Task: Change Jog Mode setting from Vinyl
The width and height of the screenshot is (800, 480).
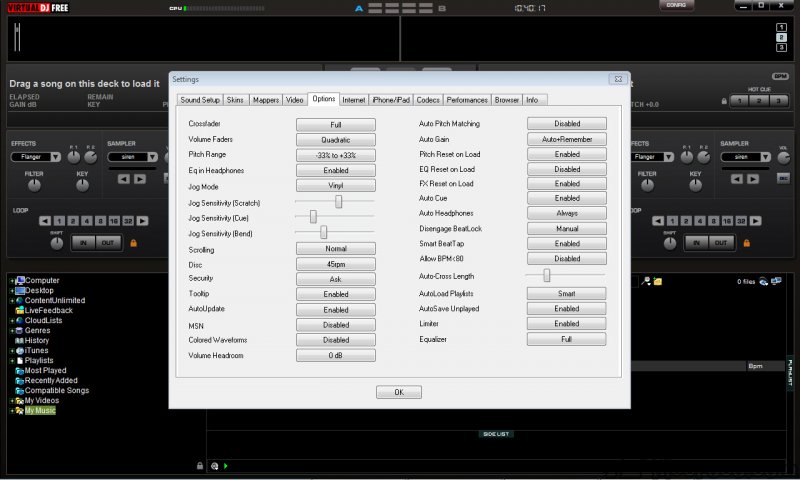Action: point(336,185)
